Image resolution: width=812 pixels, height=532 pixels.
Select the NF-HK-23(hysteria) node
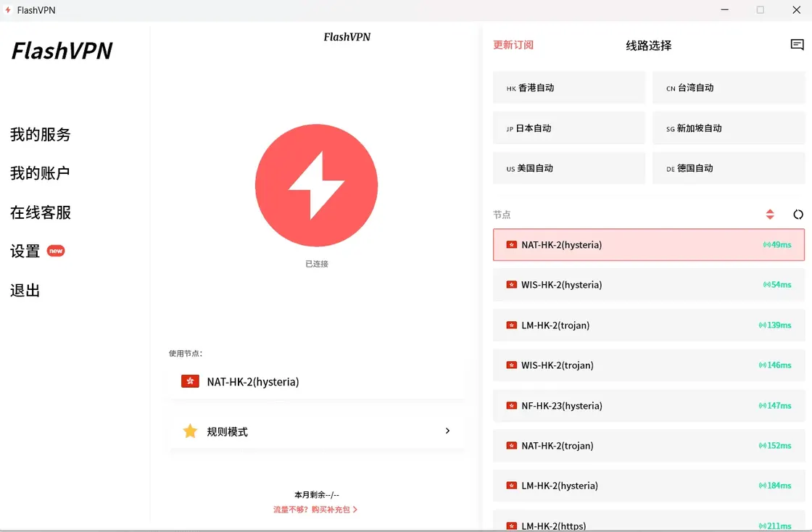coord(649,405)
